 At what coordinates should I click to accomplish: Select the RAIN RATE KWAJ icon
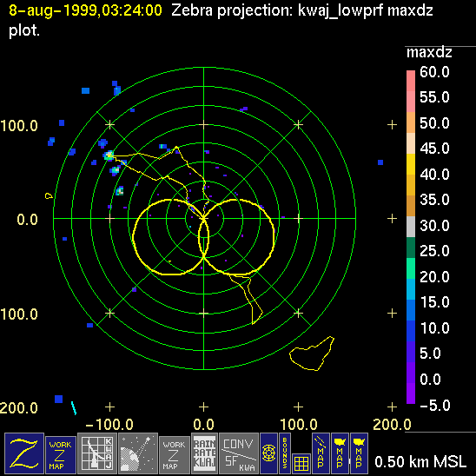click(x=205, y=453)
